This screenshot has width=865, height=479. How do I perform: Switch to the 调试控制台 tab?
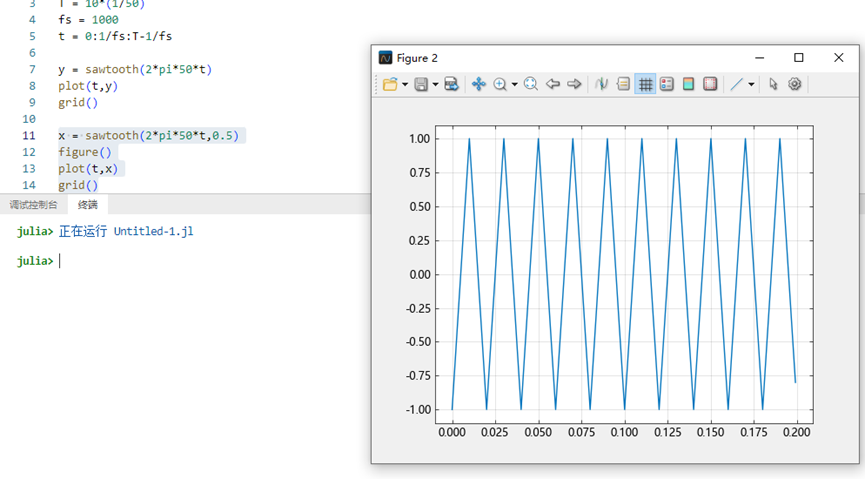33,205
